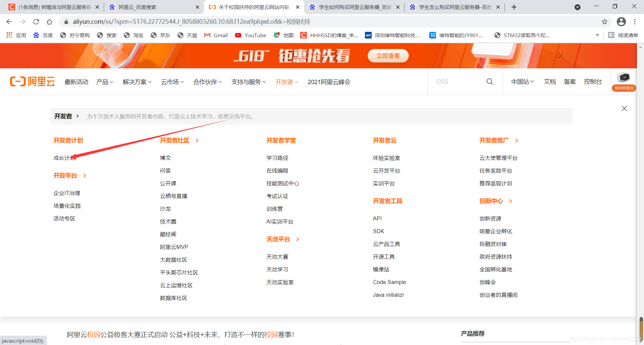Screen dimensions: 644x345
Task: Open the Gmail bookmark
Action: tap(216, 35)
